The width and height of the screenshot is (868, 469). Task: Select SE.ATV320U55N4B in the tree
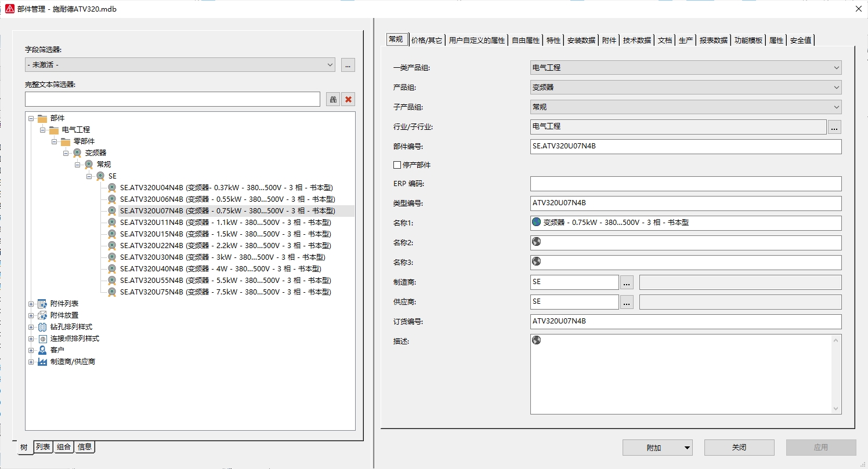(x=226, y=281)
